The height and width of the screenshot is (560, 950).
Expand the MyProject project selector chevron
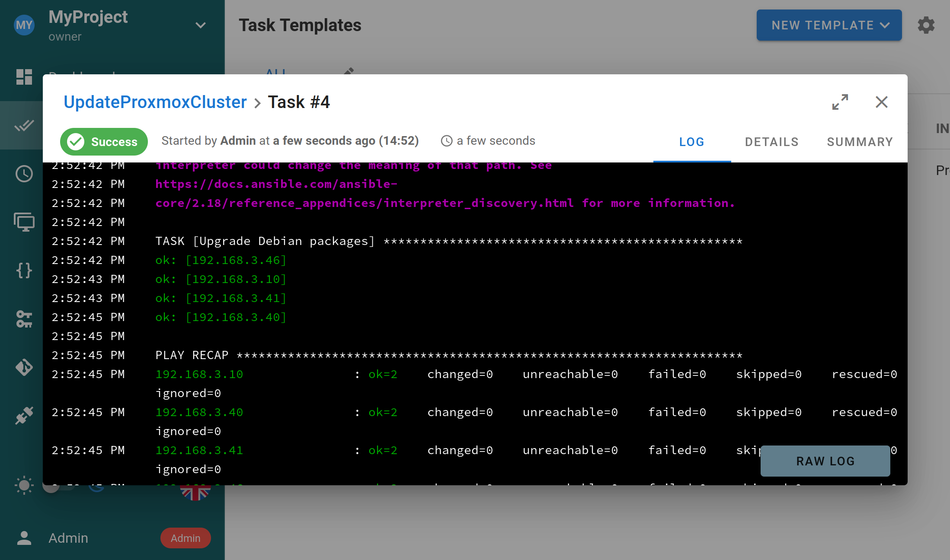[200, 25]
